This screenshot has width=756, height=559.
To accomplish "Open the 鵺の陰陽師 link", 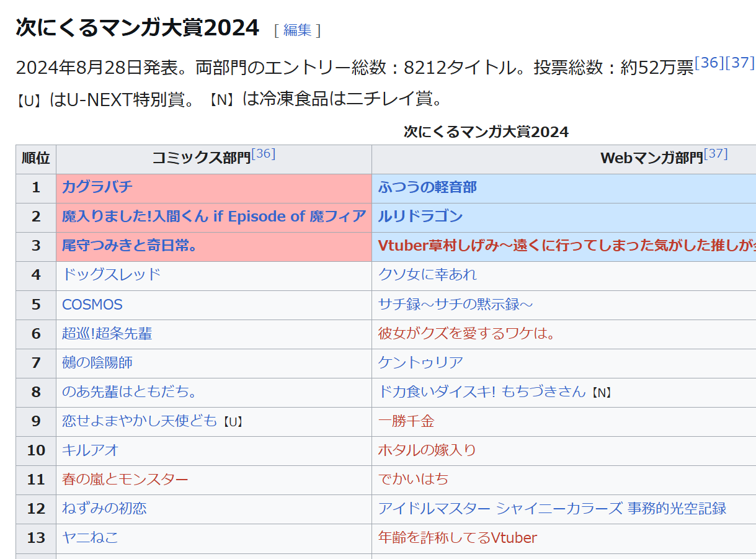I will [97, 362].
